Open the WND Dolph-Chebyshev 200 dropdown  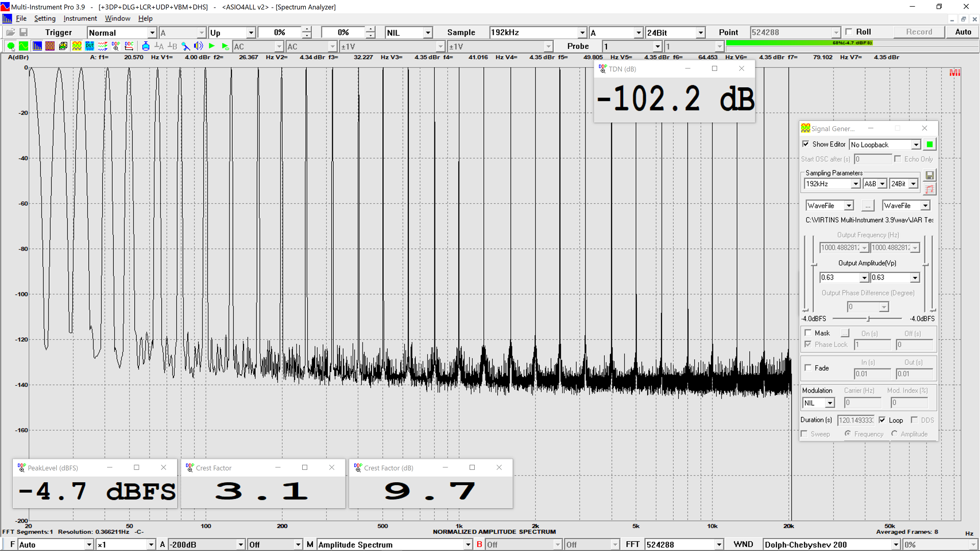[831, 544]
